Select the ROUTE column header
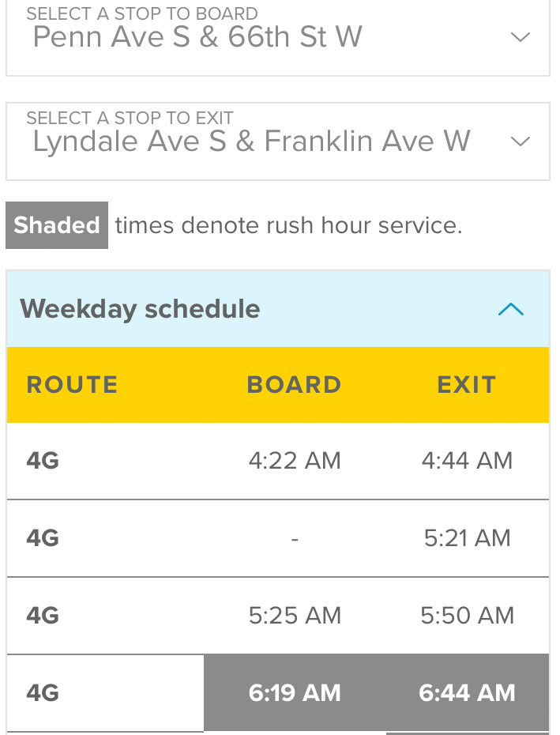This screenshot has height=735, width=560. tap(72, 385)
